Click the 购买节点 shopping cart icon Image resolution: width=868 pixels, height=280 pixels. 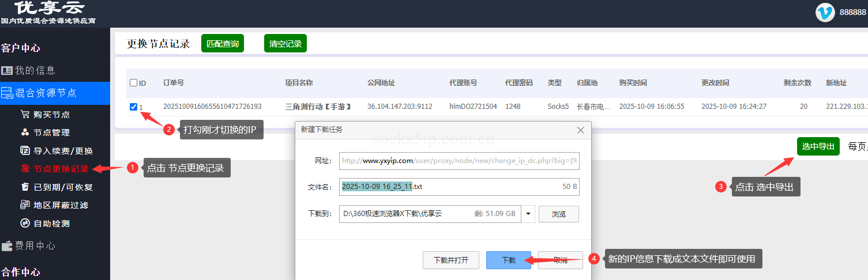(25, 114)
